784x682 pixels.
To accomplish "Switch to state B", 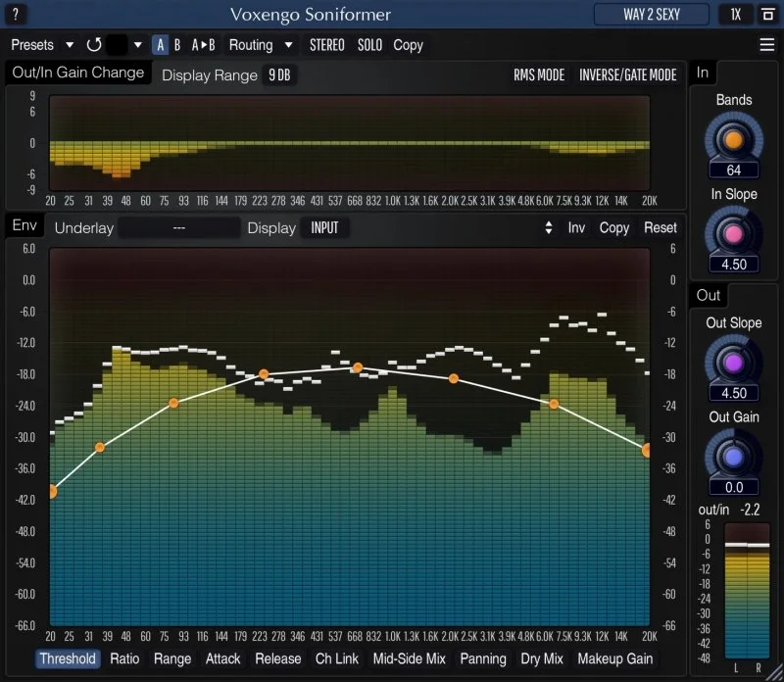I will [177, 45].
